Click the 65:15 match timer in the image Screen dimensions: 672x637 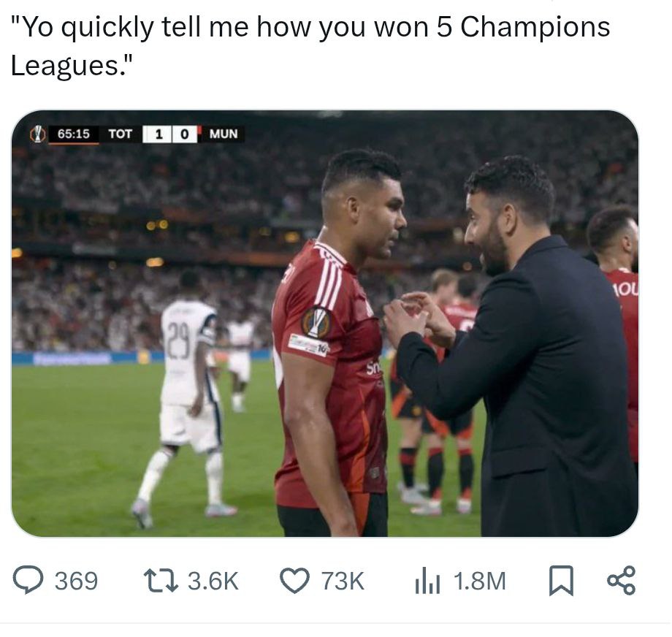point(73,134)
